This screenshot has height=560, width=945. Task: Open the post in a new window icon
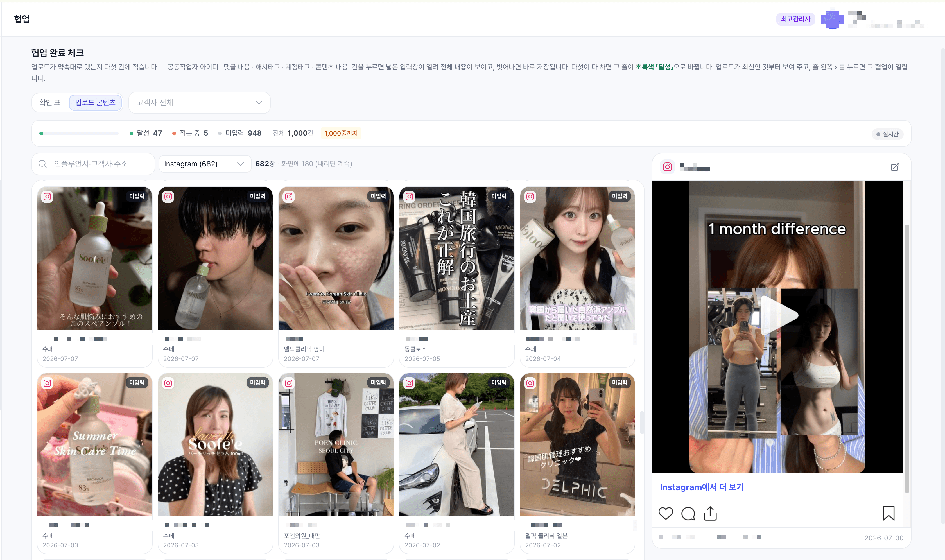(x=895, y=167)
